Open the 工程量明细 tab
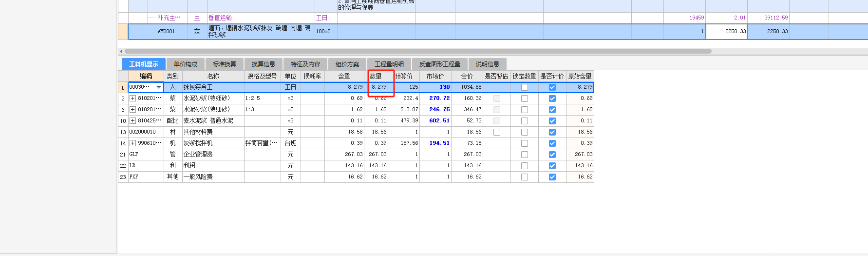Image resolution: width=868 pixels, height=256 pixels. tap(389, 64)
